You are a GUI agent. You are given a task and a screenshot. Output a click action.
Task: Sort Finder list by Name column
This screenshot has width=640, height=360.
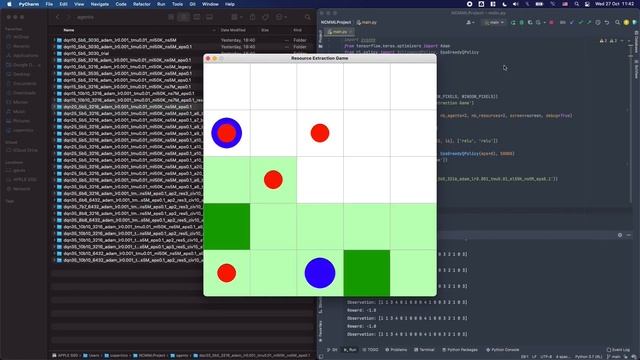point(69,30)
